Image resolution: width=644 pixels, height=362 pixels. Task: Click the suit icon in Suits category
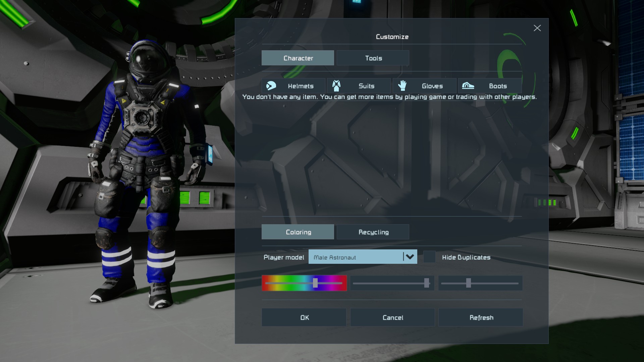(x=336, y=86)
